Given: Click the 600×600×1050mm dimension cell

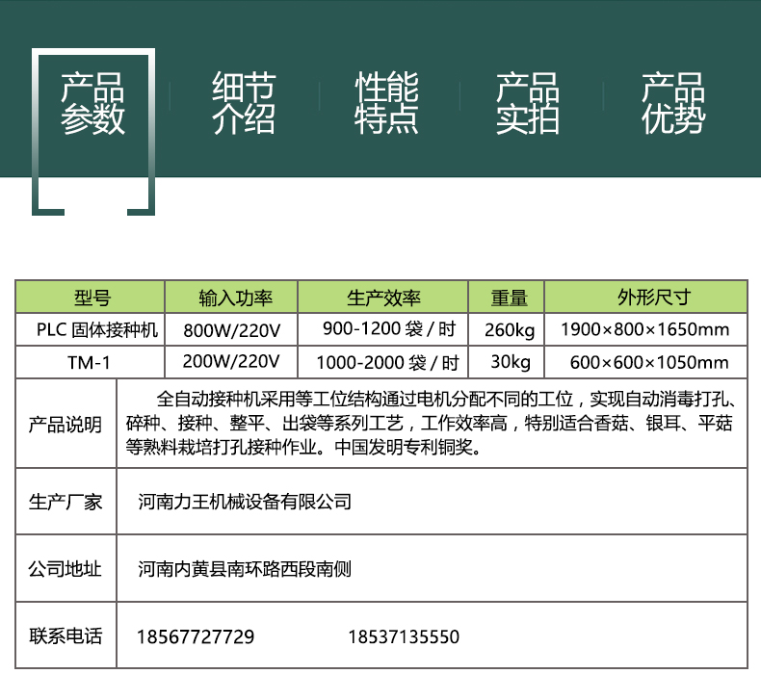Looking at the screenshot, I should coord(645,363).
